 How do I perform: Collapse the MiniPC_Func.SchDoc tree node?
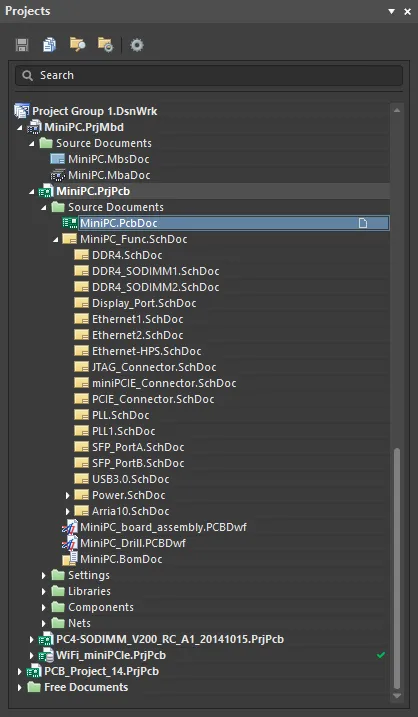[x=55, y=240]
